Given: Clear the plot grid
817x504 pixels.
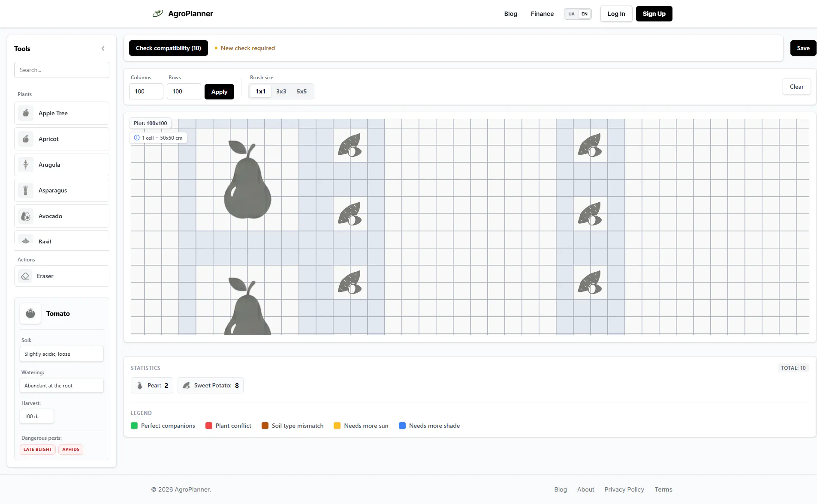Looking at the screenshot, I should [x=796, y=87].
